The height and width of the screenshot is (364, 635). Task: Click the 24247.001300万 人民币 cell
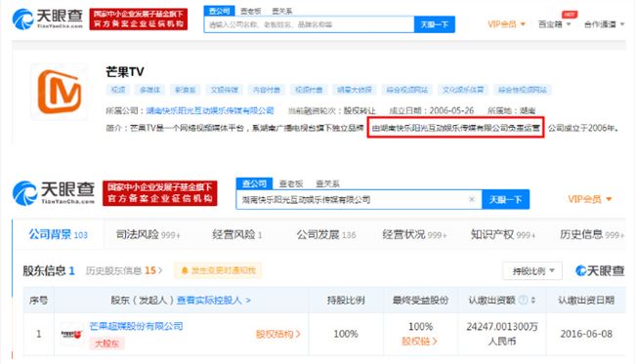pos(502,334)
